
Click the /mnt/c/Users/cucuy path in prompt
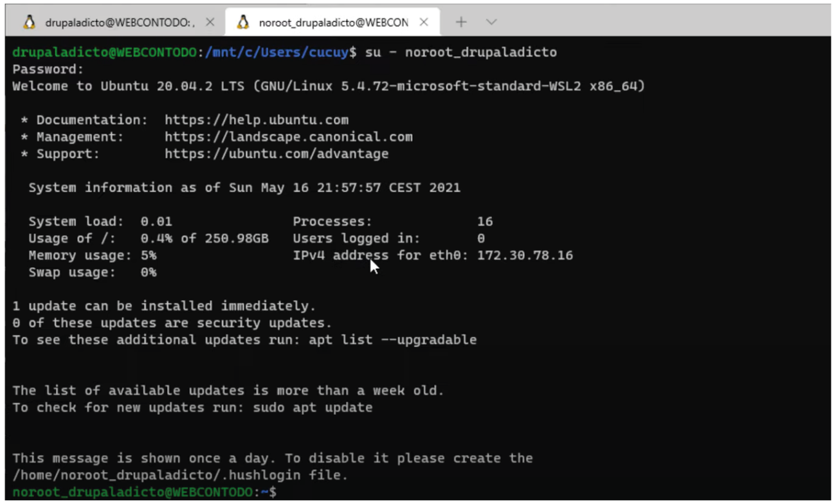(x=277, y=53)
